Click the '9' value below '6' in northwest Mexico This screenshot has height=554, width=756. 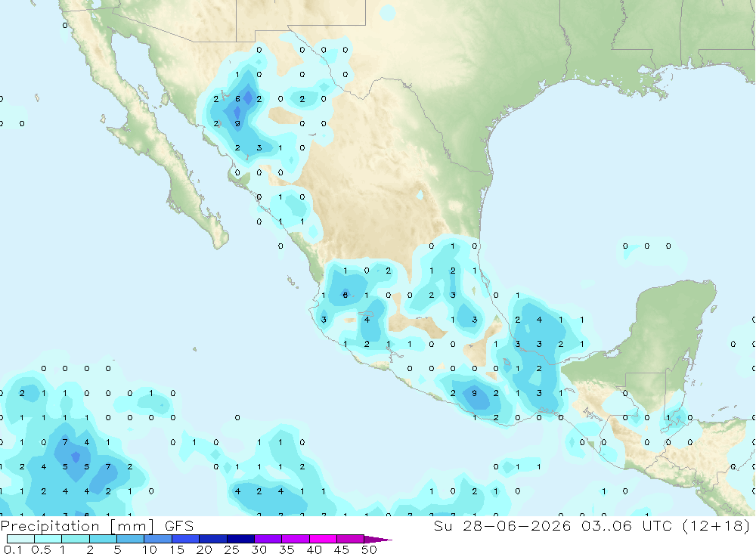(x=237, y=123)
